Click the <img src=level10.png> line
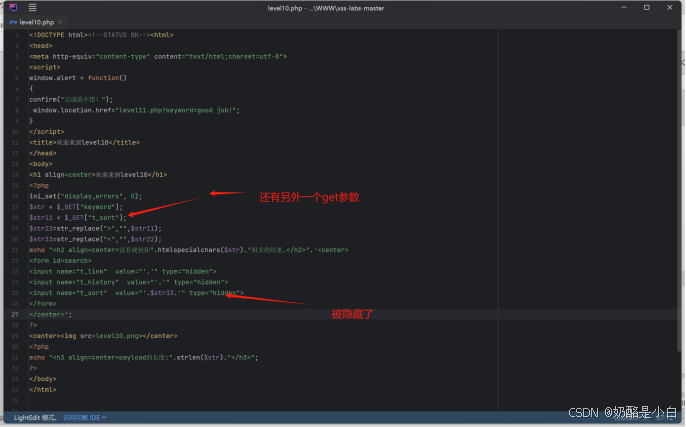Viewport: 686px width, 427px height. 103,336
